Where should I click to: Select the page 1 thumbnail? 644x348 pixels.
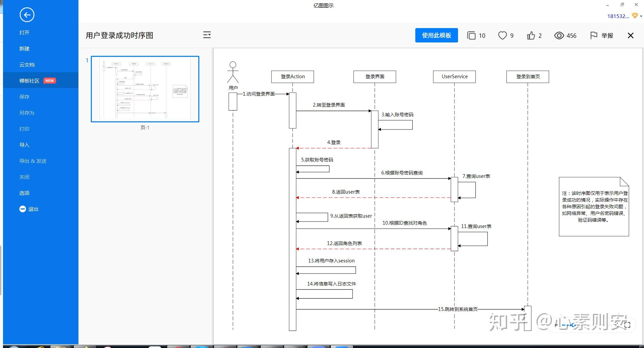coord(145,89)
